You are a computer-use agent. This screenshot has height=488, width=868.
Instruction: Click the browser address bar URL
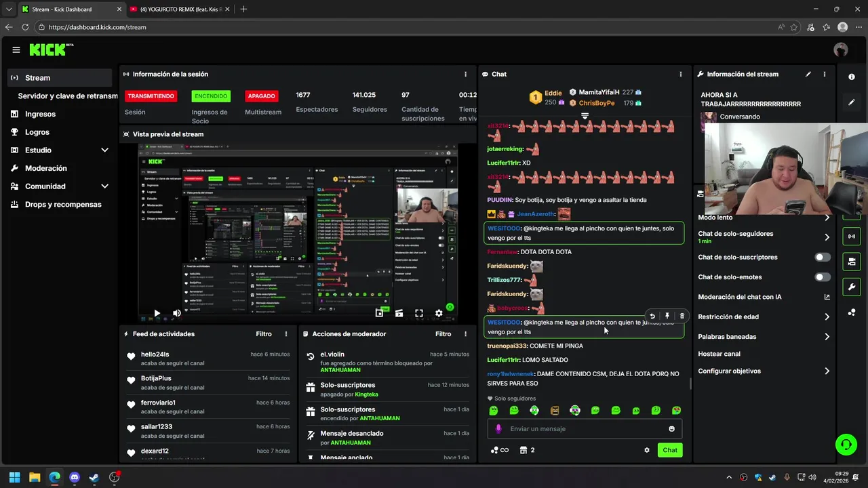pos(97,27)
